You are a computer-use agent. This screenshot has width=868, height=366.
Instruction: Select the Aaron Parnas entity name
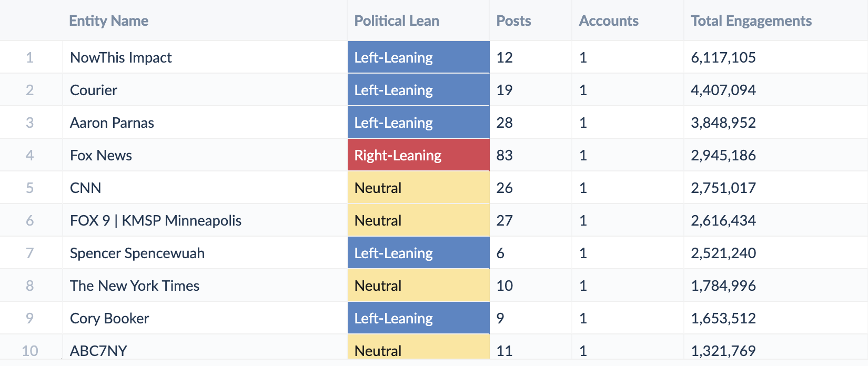click(x=112, y=123)
